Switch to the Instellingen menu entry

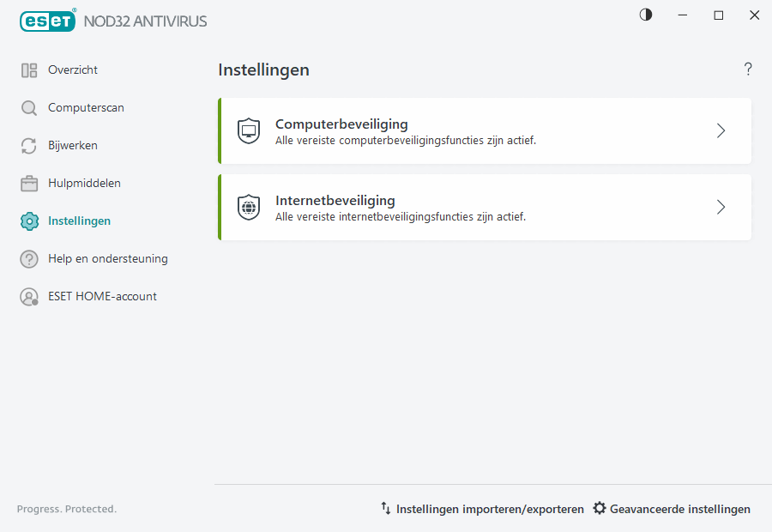(x=79, y=221)
